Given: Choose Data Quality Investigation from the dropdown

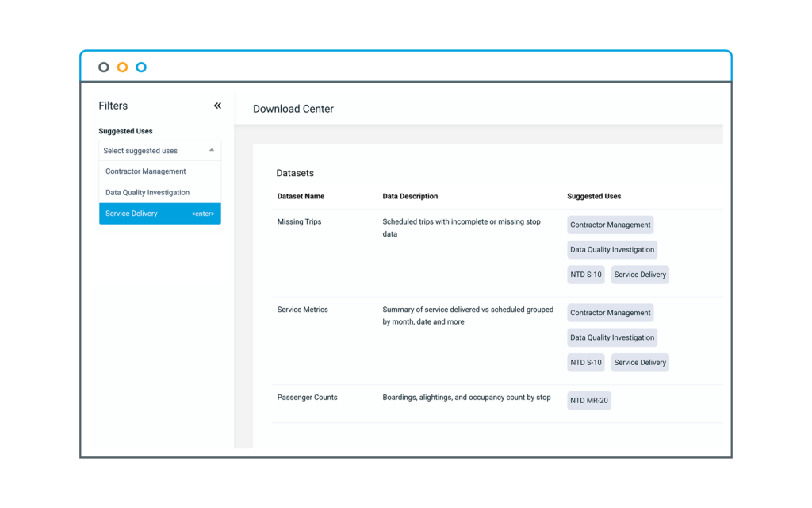Looking at the screenshot, I should [x=147, y=192].
